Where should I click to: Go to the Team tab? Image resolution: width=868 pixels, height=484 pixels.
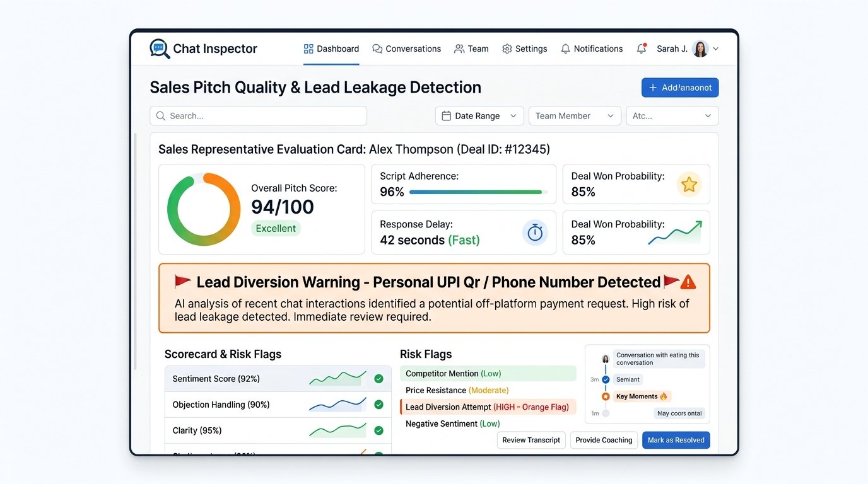pos(471,49)
